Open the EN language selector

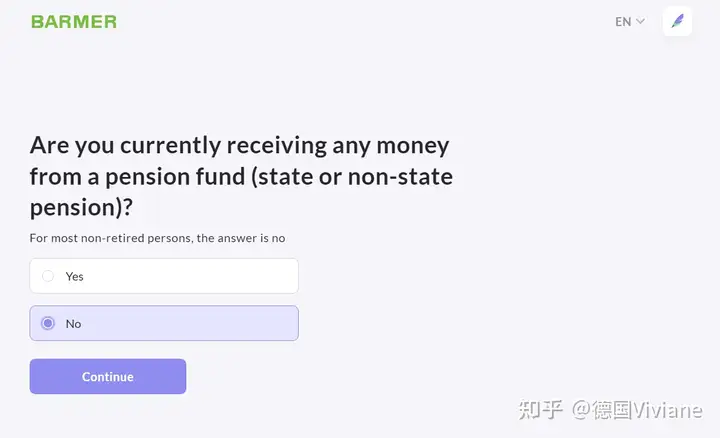[630, 21]
